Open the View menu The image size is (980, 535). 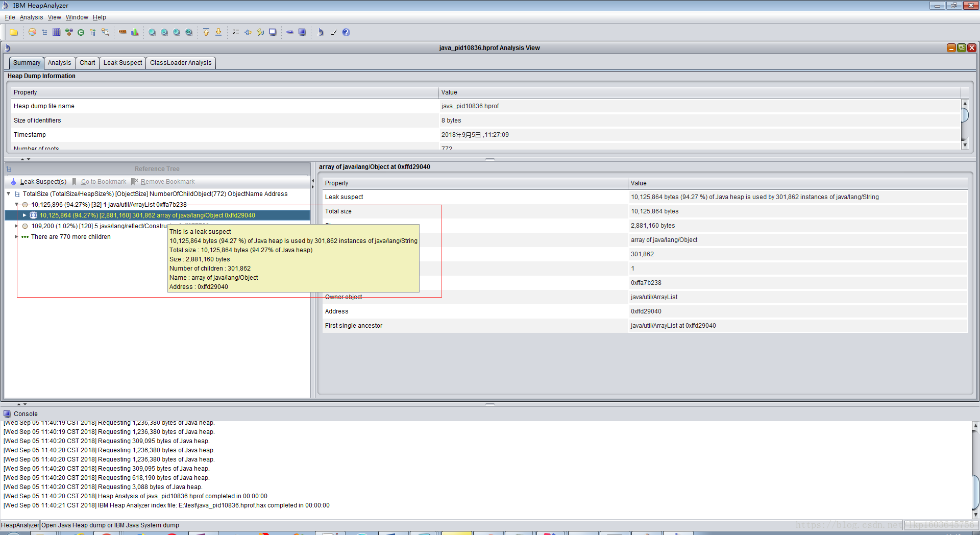pyautogui.click(x=54, y=17)
